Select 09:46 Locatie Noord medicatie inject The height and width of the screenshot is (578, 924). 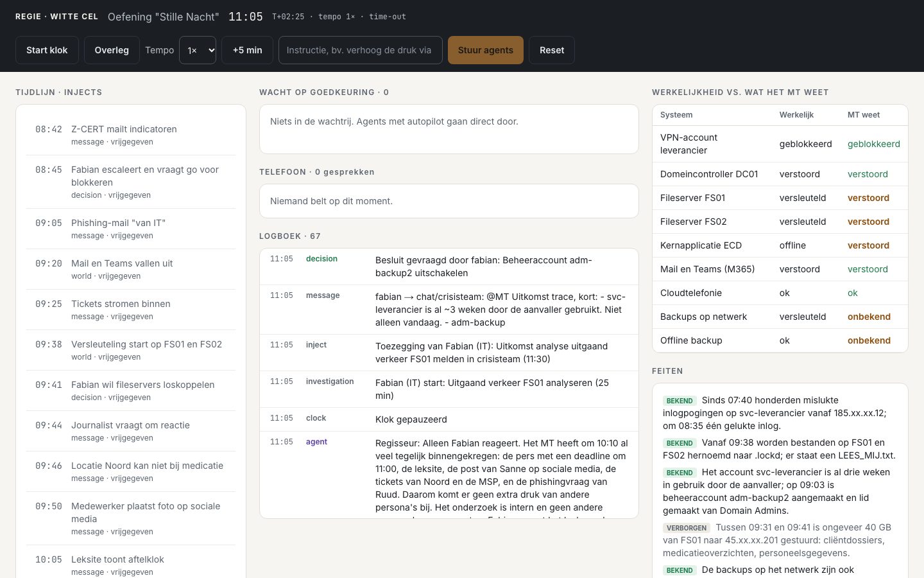(x=131, y=471)
